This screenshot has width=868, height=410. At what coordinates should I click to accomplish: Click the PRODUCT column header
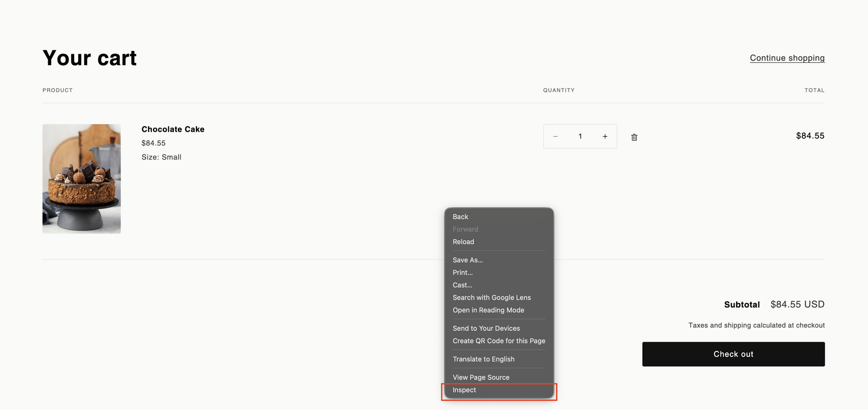click(58, 90)
